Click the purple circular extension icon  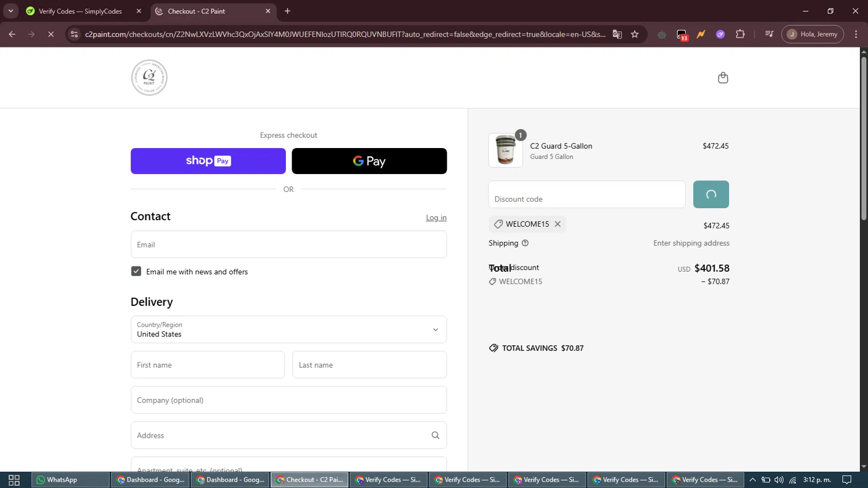[x=720, y=34]
